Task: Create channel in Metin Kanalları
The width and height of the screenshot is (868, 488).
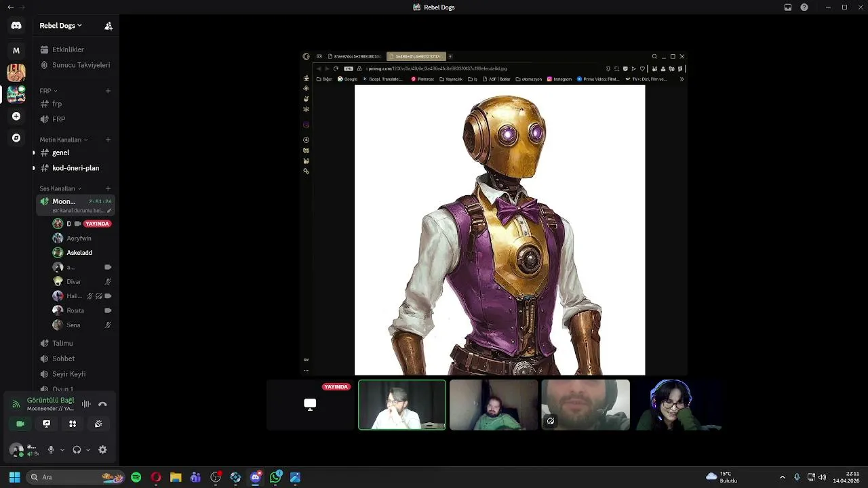Action: 108,140
